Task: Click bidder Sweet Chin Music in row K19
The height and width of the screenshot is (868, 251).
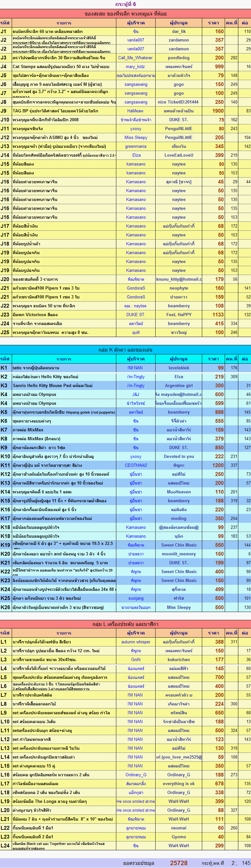Action: click(179, 545)
